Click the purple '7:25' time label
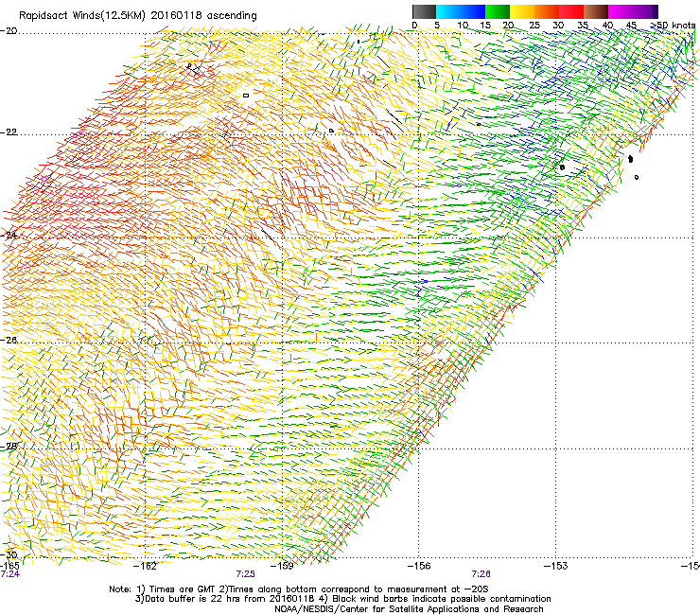The image size is (700, 615). click(246, 574)
